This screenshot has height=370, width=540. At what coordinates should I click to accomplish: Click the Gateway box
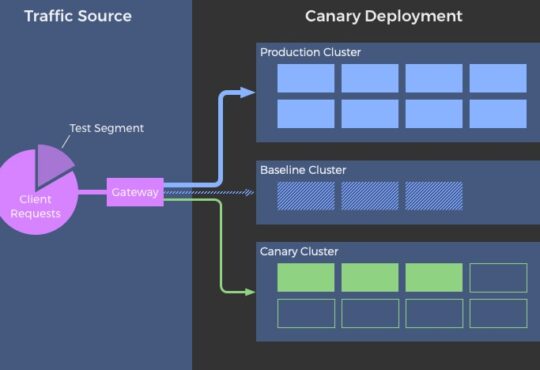click(135, 192)
